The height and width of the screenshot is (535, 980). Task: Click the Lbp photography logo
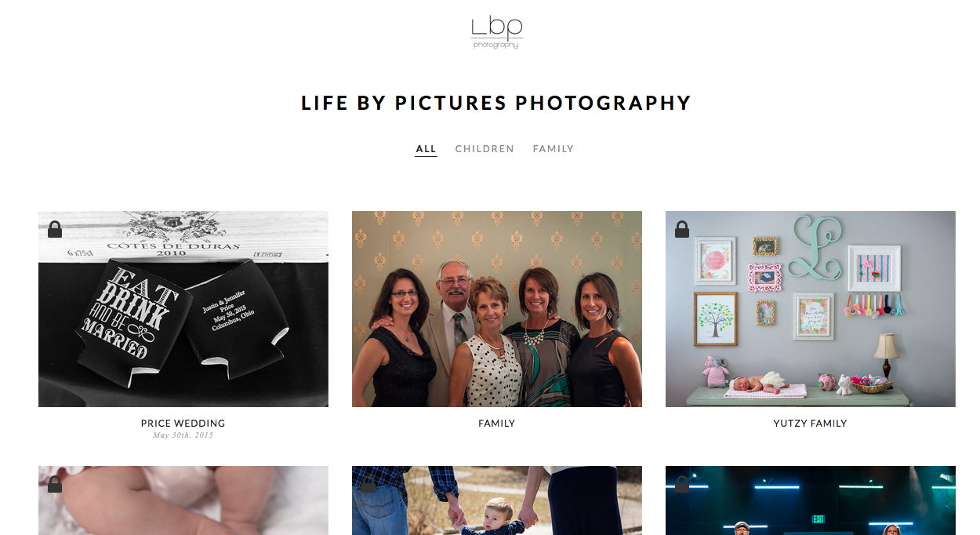pos(497,32)
